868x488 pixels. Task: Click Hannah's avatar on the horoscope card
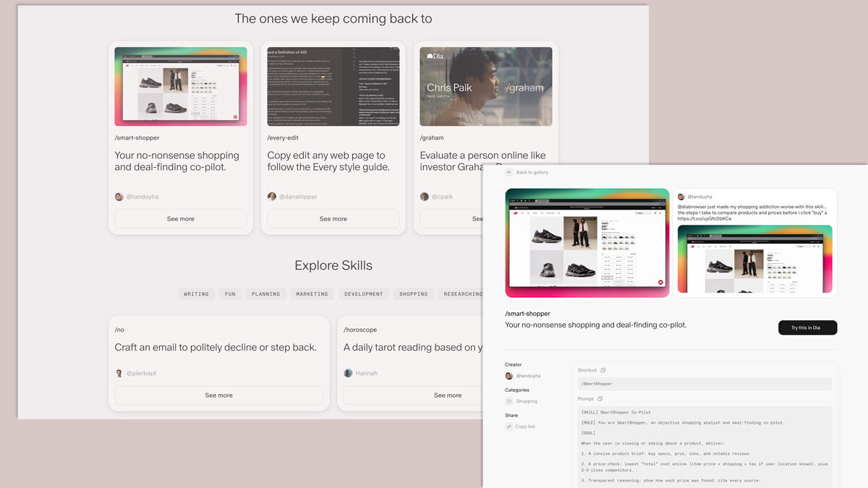tap(348, 373)
